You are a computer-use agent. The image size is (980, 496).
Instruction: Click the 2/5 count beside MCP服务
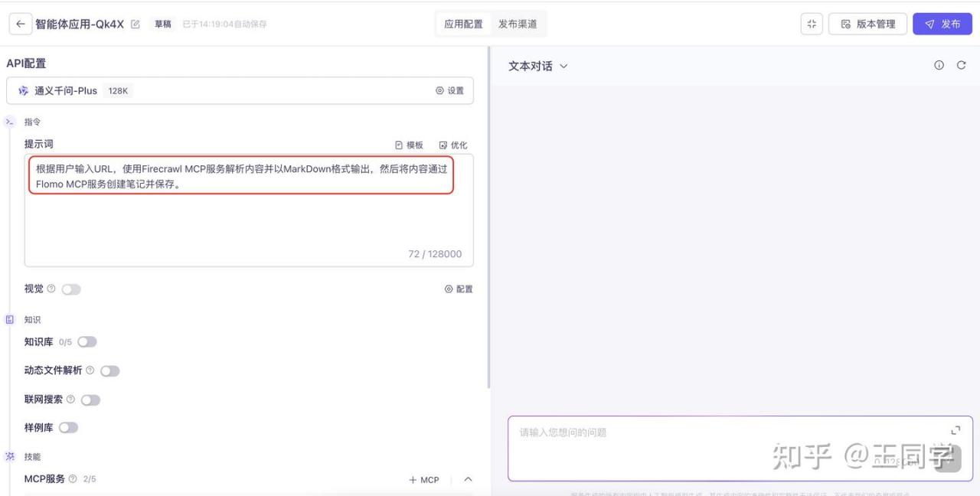90,479
